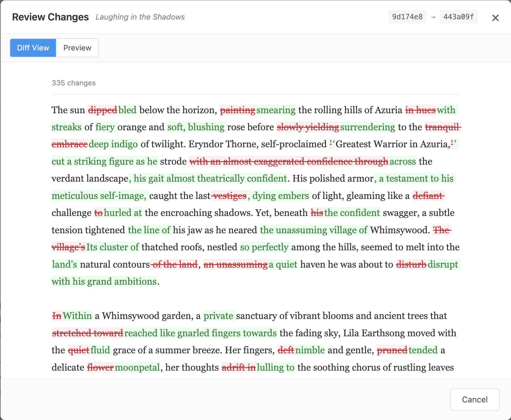Click the document title Laughing in the Shadows
Screen dimensions: 511x420
tap(140, 17)
